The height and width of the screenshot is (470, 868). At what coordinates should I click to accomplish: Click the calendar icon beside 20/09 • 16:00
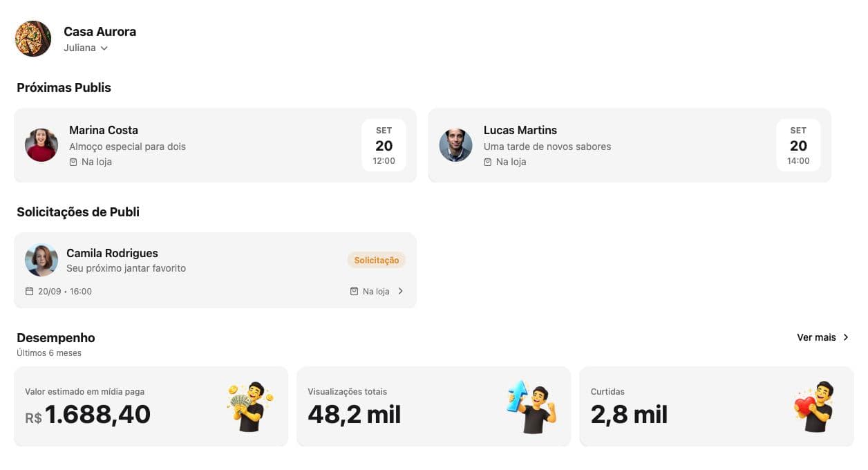point(29,292)
